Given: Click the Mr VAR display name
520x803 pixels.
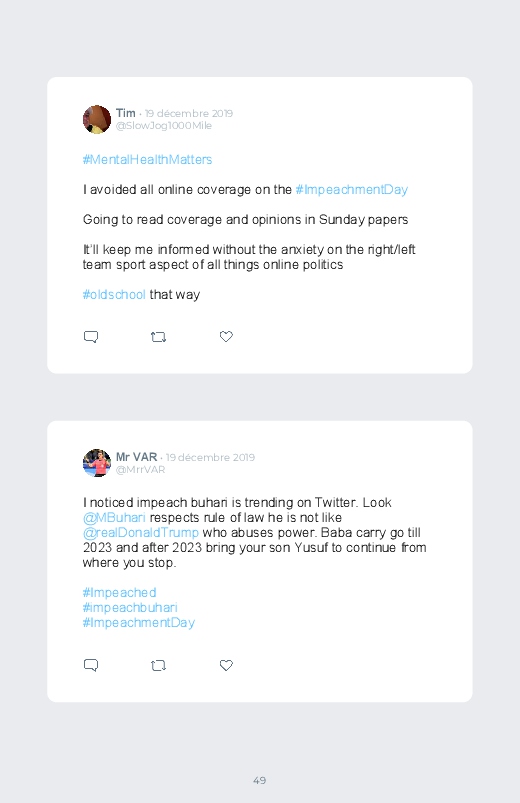Looking at the screenshot, I should [136, 457].
